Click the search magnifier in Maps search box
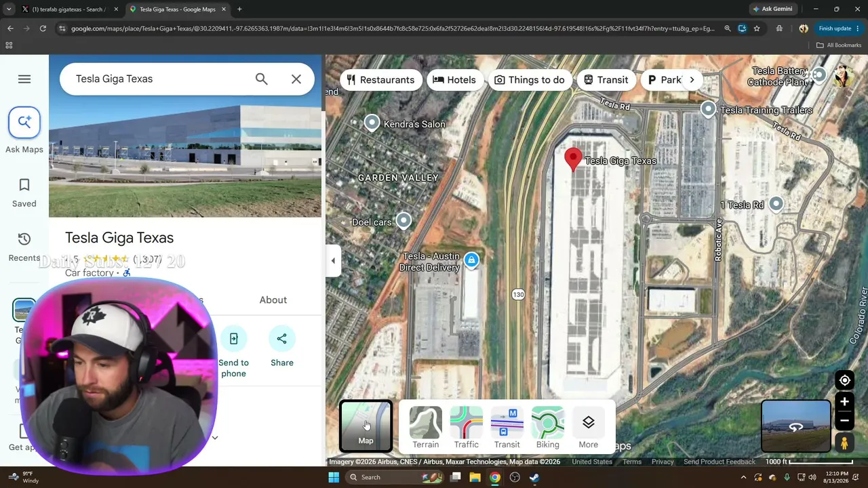This screenshot has width=868, height=488. pyautogui.click(x=262, y=79)
